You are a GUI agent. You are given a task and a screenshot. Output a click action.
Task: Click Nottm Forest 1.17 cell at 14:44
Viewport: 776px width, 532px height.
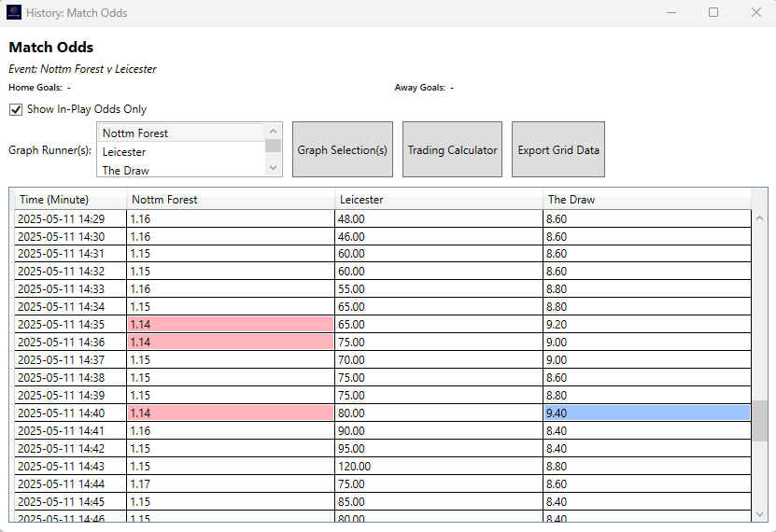tap(231, 484)
